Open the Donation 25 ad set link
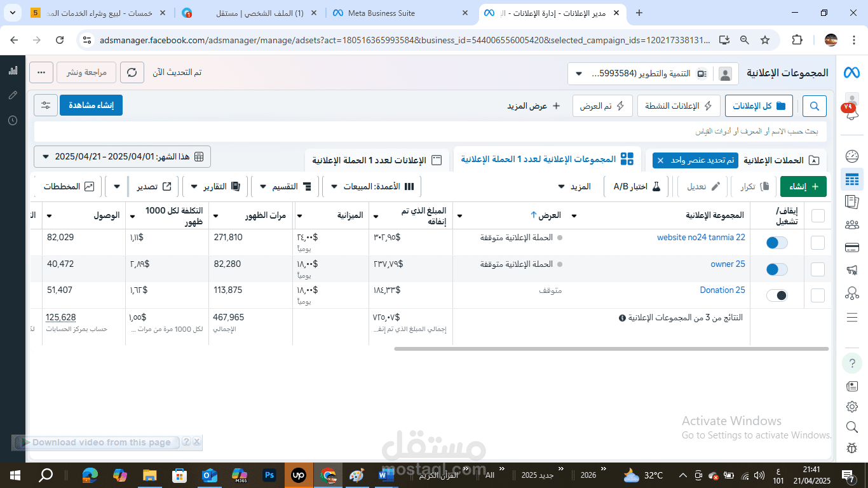 point(722,290)
